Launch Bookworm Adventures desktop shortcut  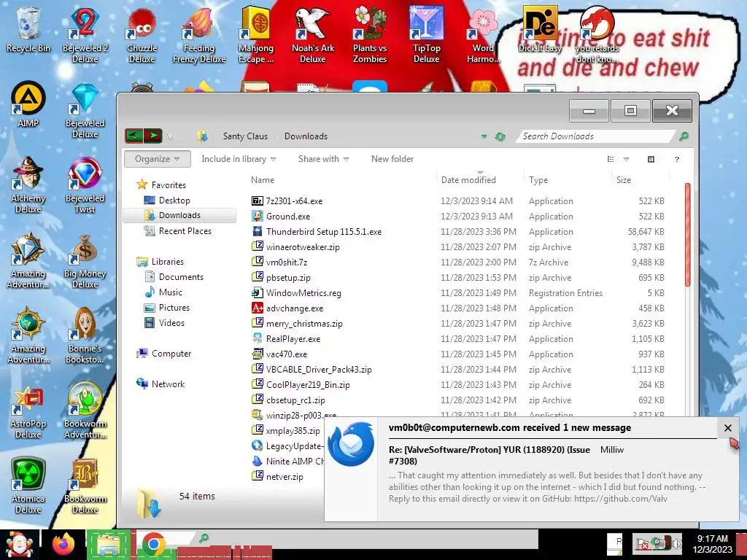85,411
